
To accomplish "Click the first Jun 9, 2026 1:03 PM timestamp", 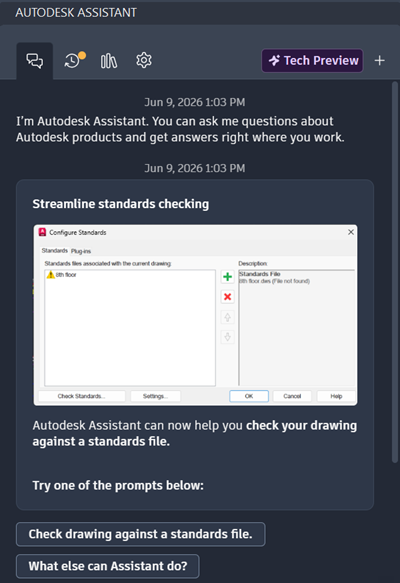I will (x=195, y=102).
